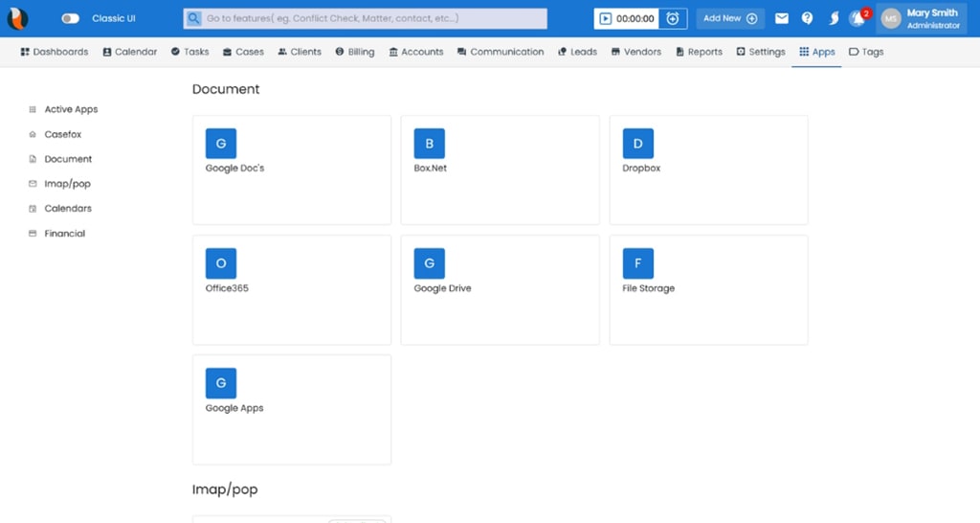Open the mail envelope icon
This screenshot has height=523, width=980.
(x=782, y=18)
